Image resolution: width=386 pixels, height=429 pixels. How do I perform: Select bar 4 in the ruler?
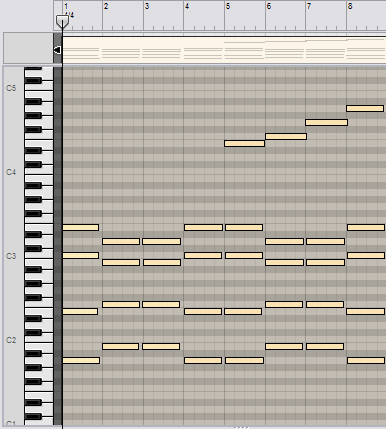click(x=187, y=6)
